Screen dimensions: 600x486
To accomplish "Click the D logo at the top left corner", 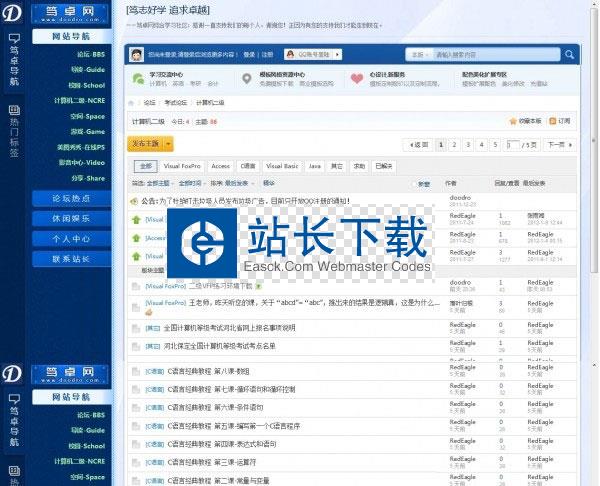I will click(13, 14).
